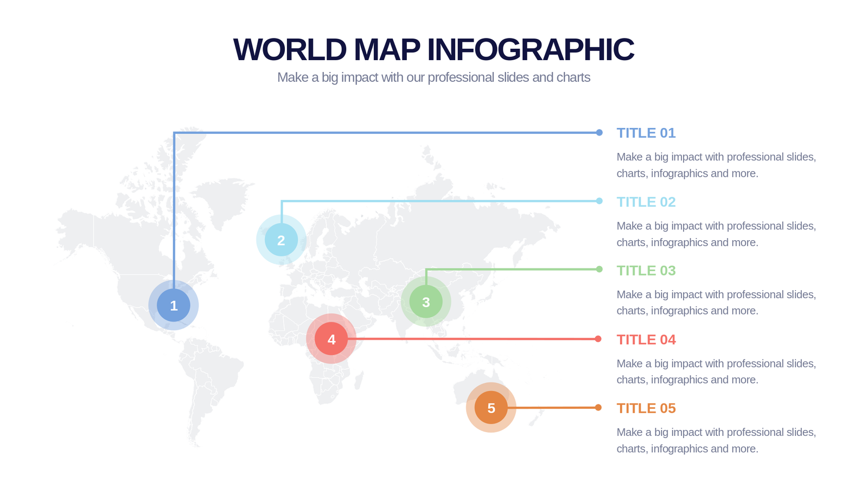The image size is (868, 488).
Task: Click the green endpoint dot beside TITLE 03
Action: coord(599,269)
